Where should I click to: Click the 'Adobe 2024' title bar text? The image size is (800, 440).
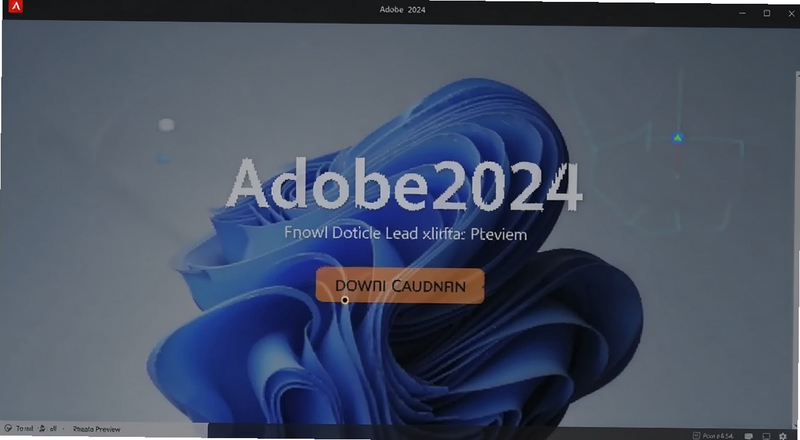(x=402, y=9)
